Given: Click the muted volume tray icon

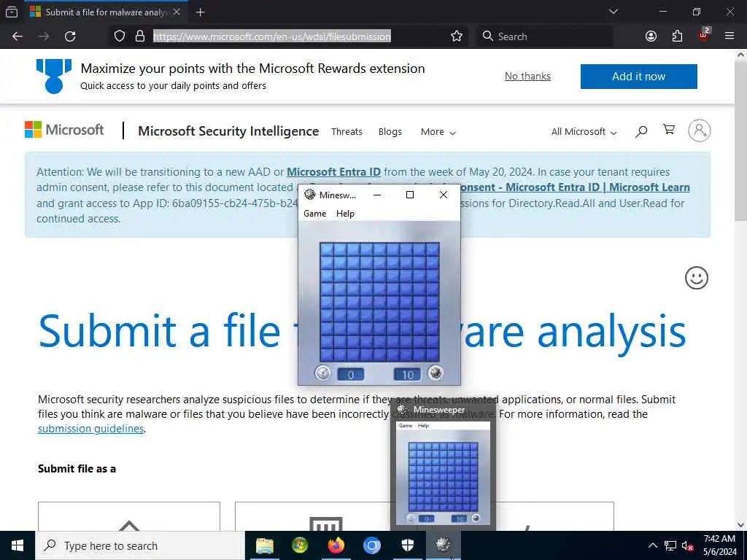Looking at the screenshot, I should click(687, 545).
